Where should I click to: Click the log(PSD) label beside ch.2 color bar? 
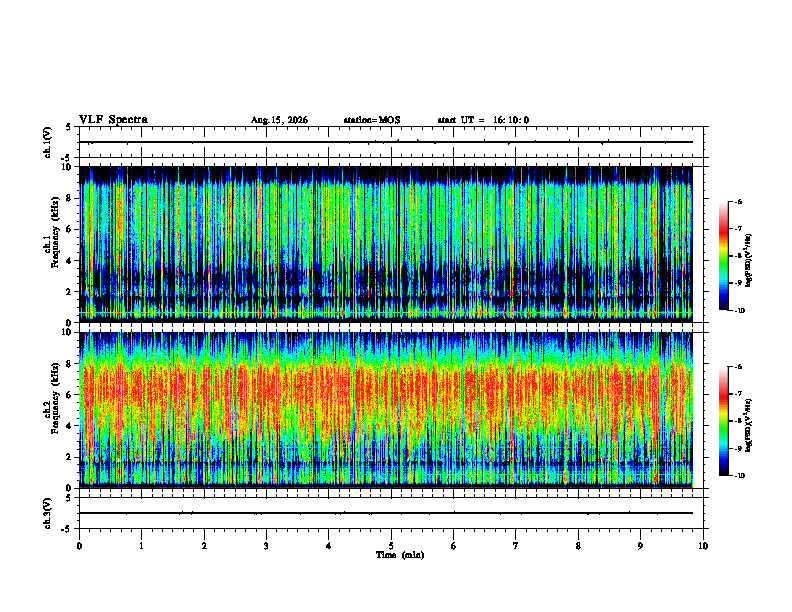pyautogui.click(x=749, y=425)
